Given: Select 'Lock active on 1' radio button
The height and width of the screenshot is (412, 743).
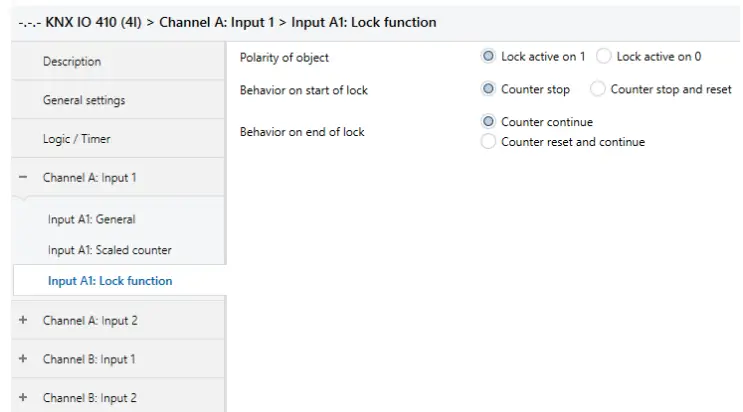Looking at the screenshot, I should coord(488,57).
